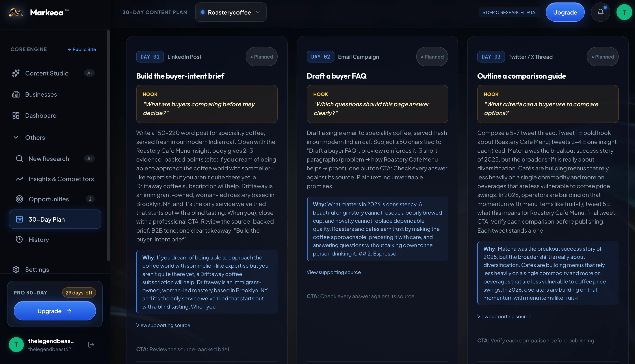Viewport: 635px width, 364px height.
Task: Click the Public Site link
Action: click(x=82, y=49)
